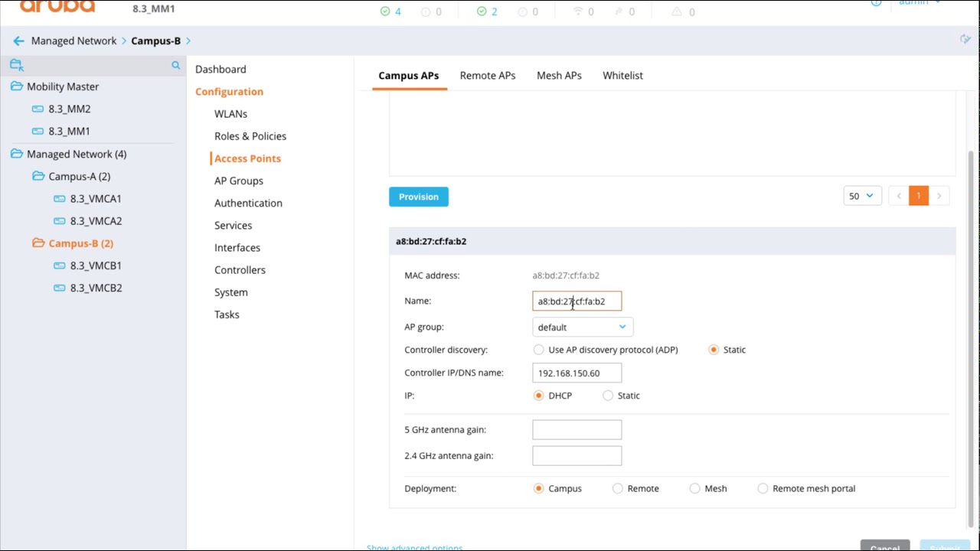Screen dimensions: 980x551
Task: Open the Interfaces page
Action: click(x=237, y=247)
